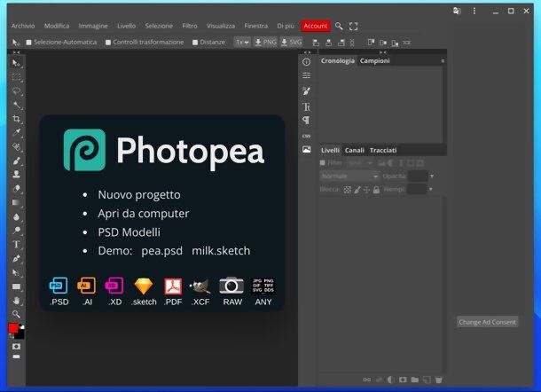Viewport: 541px width, 392px height.
Task: Select the Gradient tool
Action: tap(16, 202)
